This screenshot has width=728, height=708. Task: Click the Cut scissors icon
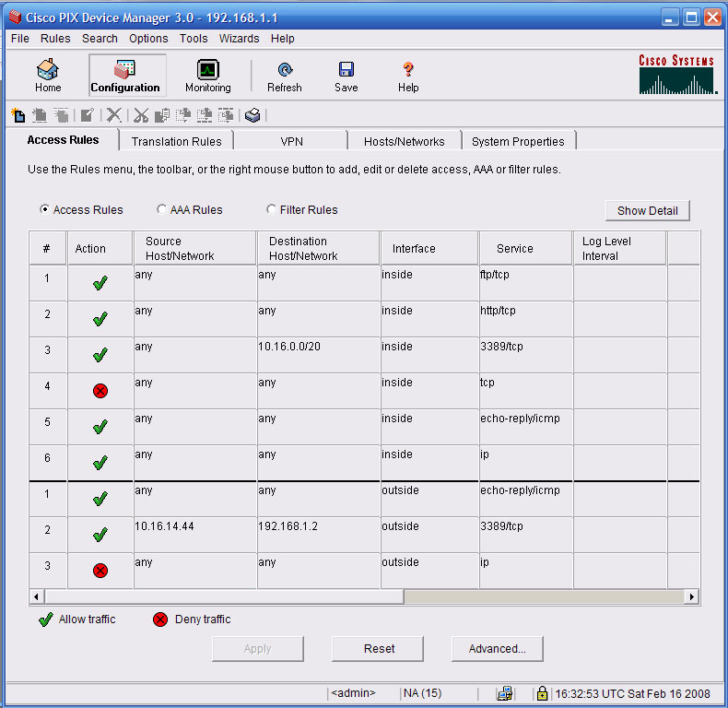click(x=141, y=114)
